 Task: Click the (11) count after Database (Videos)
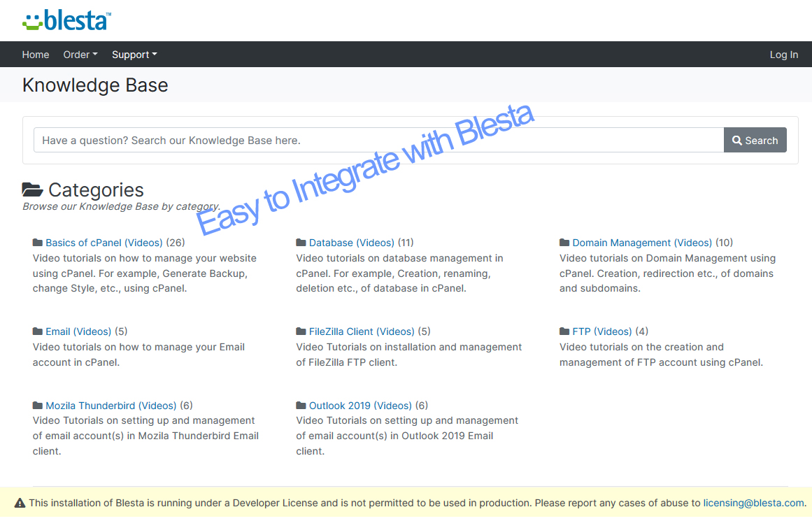click(x=406, y=243)
